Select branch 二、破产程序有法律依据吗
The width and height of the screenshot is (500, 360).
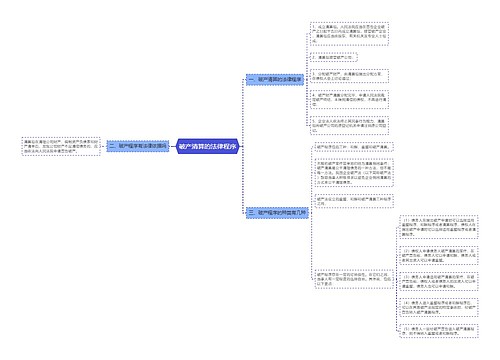(138, 146)
